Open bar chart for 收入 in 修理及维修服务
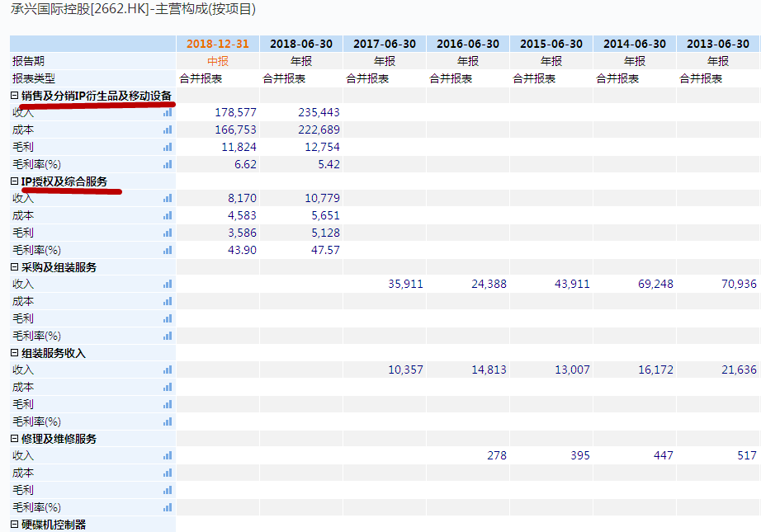The width and height of the screenshot is (761, 532). point(168,456)
